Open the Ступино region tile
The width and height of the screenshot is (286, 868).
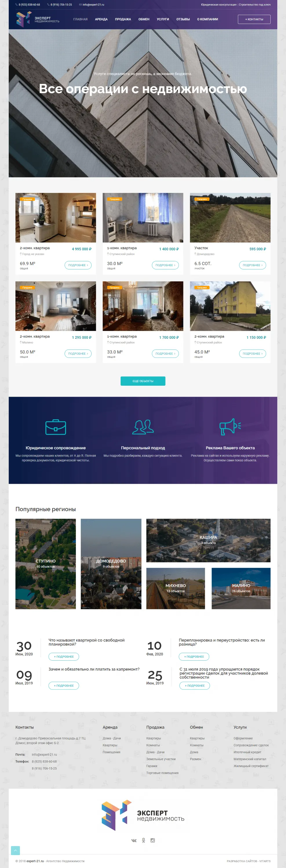click(45, 563)
